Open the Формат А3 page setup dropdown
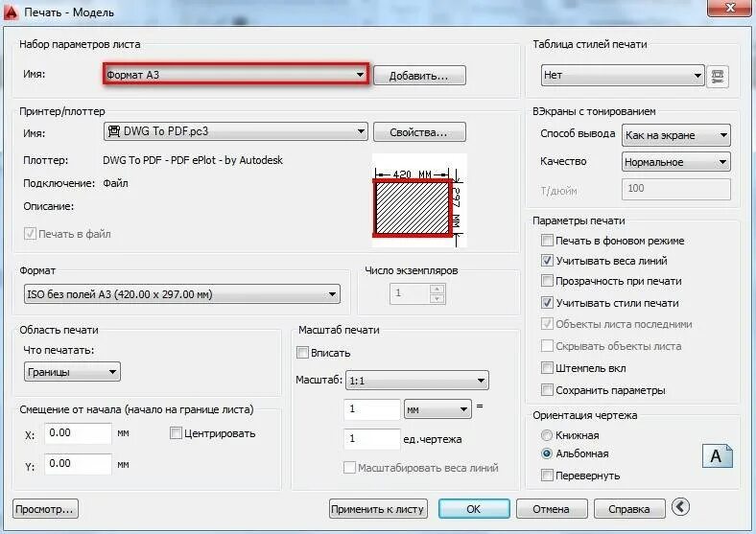This screenshot has height=534, width=756. (236, 74)
